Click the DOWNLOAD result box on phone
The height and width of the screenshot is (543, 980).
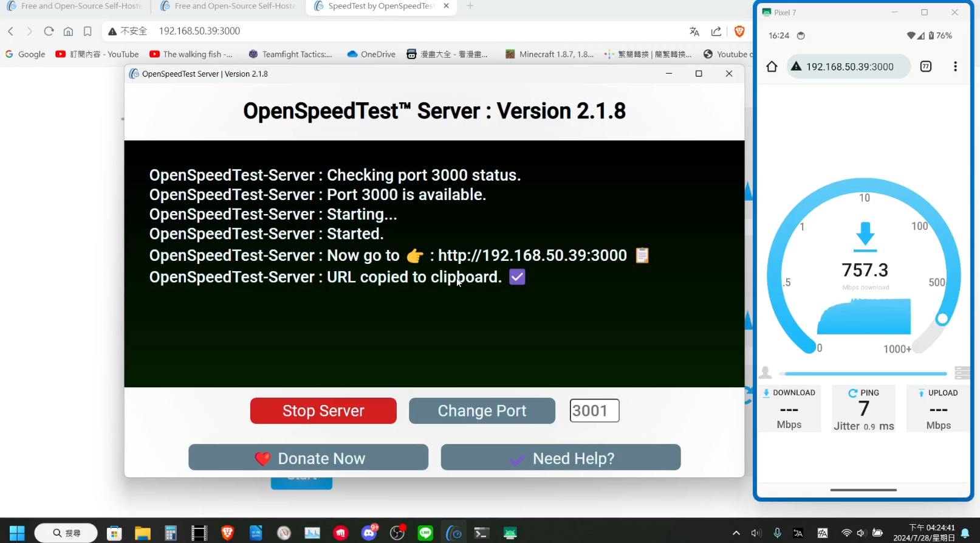click(789, 409)
